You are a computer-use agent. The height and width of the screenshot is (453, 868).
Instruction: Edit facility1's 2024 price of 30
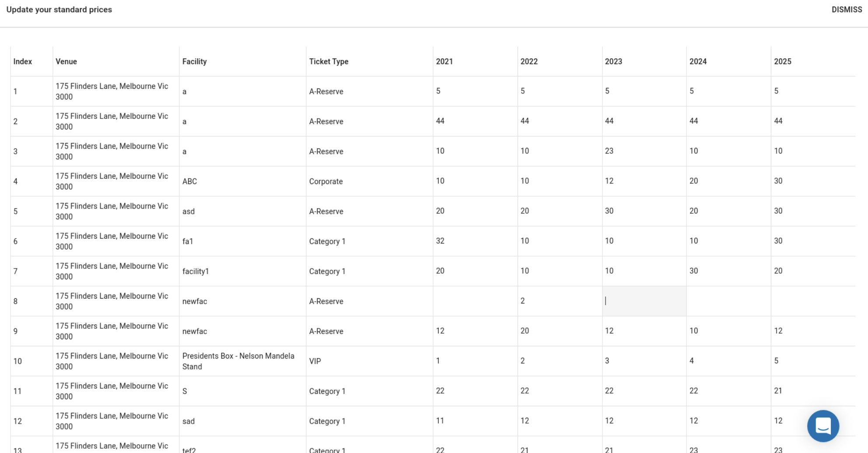[x=693, y=271]
